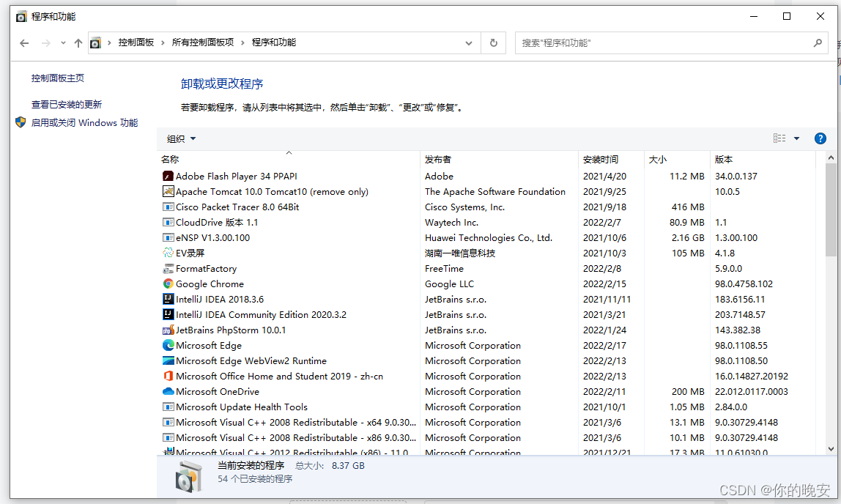Open the help question mark icon

point(820,138)
